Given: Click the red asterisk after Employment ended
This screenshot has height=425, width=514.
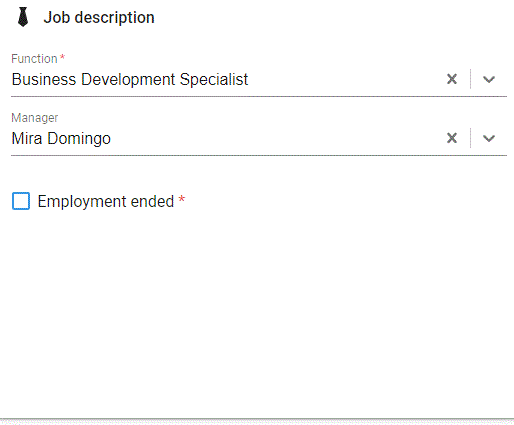Looking at the screenshot, I should coord(182,199).
